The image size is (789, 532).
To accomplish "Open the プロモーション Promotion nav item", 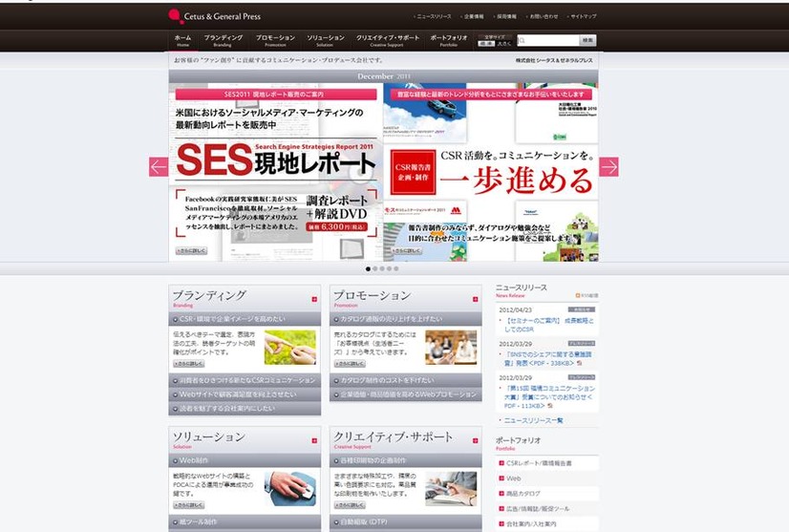I will [275, 41].
